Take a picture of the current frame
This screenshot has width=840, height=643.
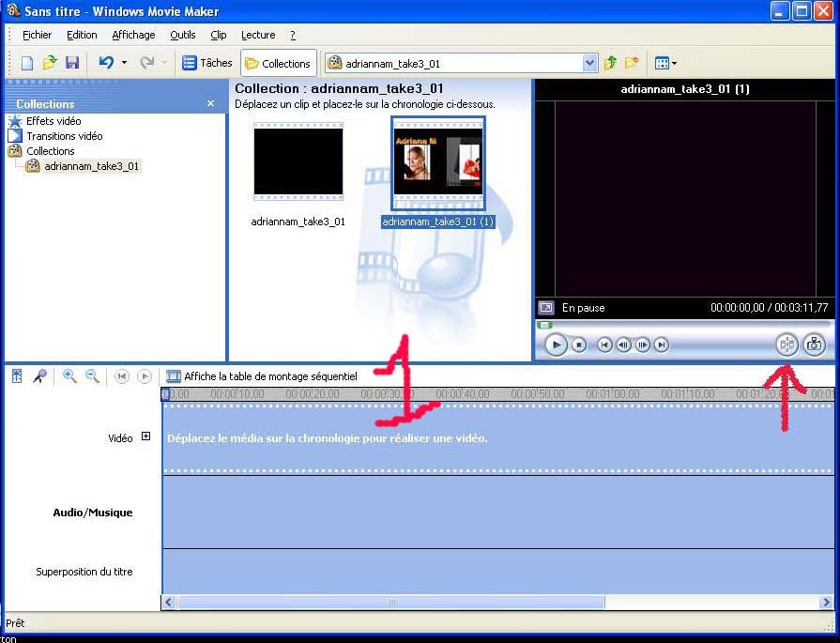[814, 344]
